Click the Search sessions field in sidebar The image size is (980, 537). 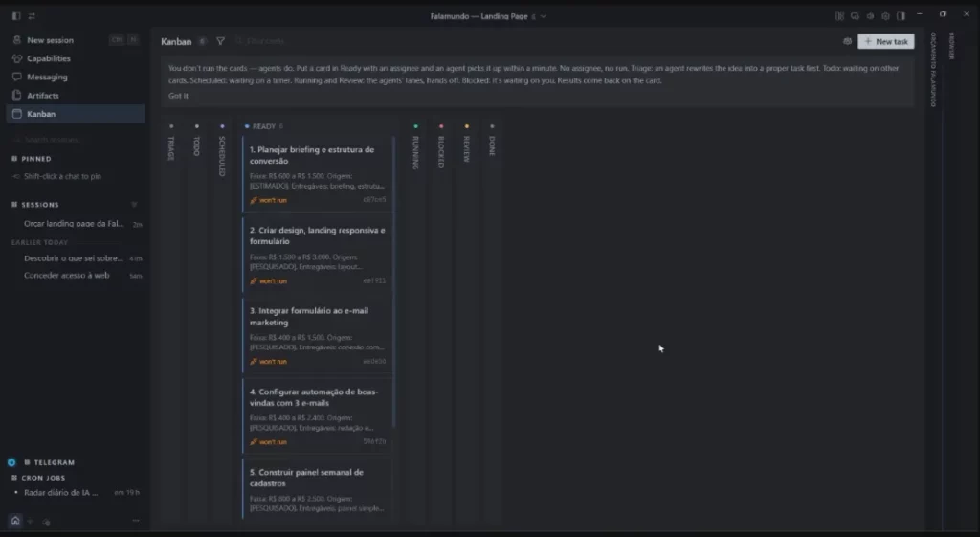[x=75, y=140]
